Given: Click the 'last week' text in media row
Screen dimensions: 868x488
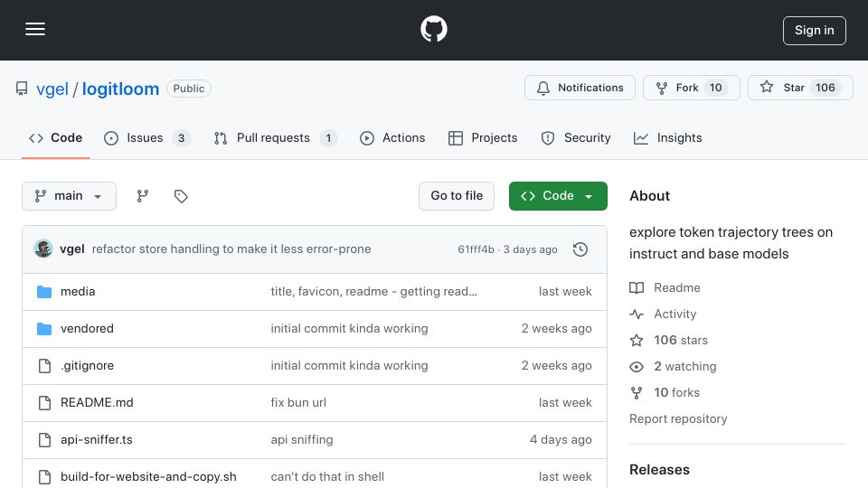Looking at the screenshot, I should 565,292.
